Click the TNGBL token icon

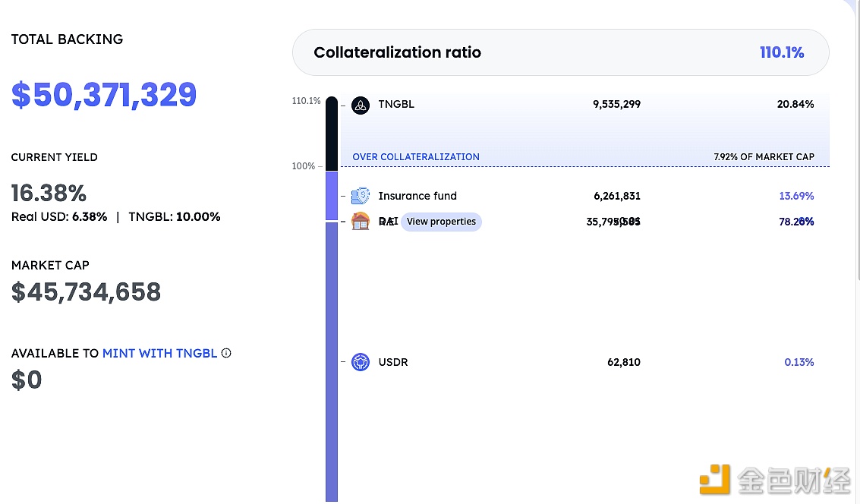pos(361,105)
